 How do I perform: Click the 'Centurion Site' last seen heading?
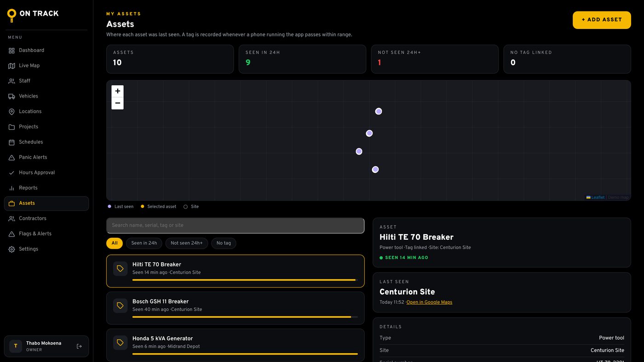coord(407,292)
